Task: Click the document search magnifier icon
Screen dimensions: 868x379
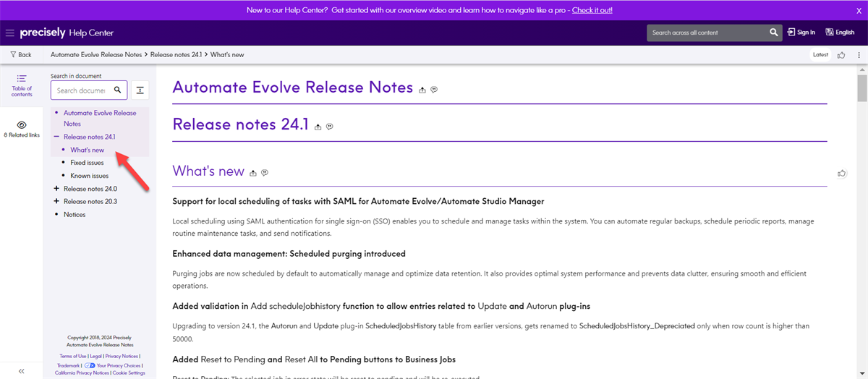Action: pyautogui.click(x=118, y=90)
